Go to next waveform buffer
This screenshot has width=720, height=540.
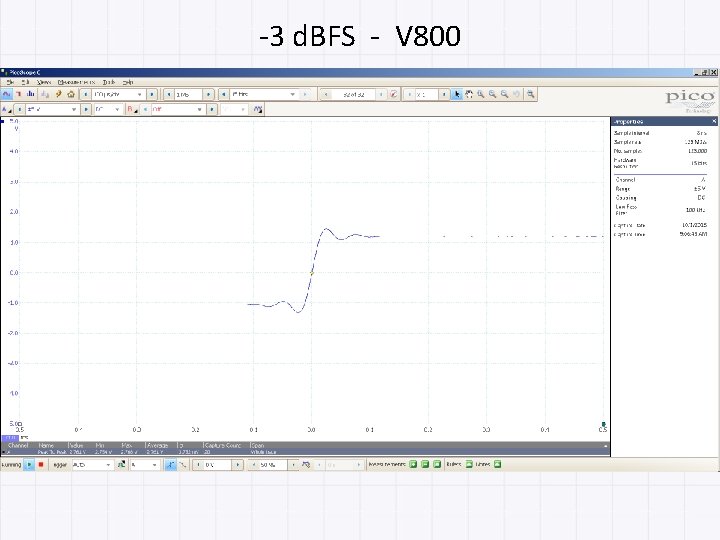click(x=381, y=94)
